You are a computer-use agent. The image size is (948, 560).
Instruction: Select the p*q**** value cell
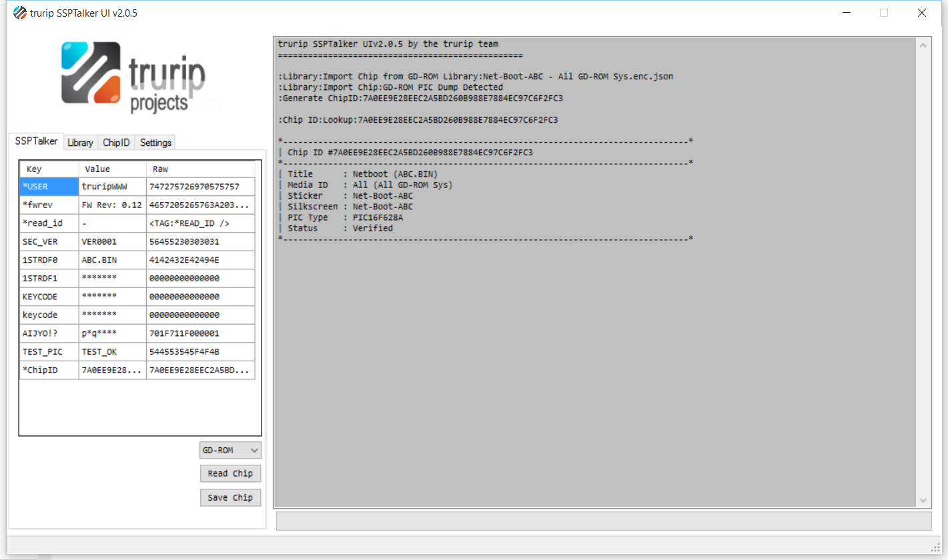click(x=113, y=333)
